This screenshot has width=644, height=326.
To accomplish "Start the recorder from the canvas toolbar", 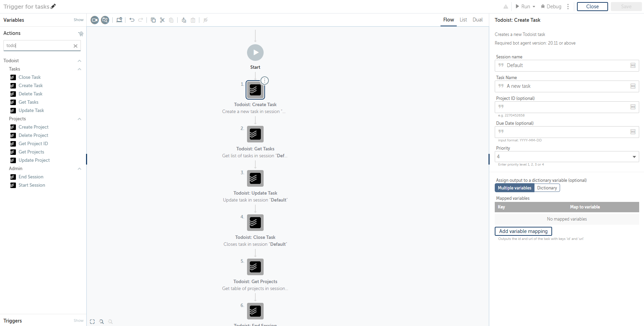I will (x=95, y=20).
